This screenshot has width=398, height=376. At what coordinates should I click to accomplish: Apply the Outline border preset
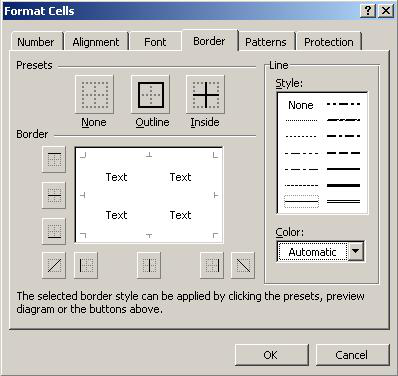151,95
